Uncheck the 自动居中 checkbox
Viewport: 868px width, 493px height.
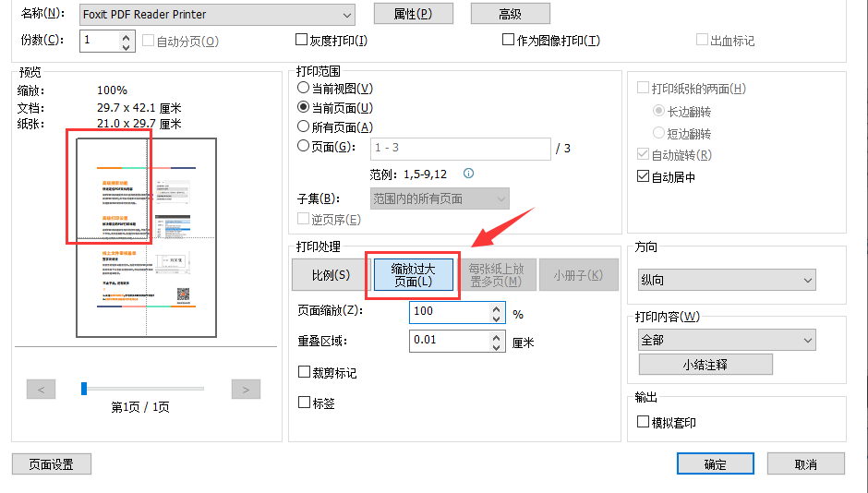(644, 176)
